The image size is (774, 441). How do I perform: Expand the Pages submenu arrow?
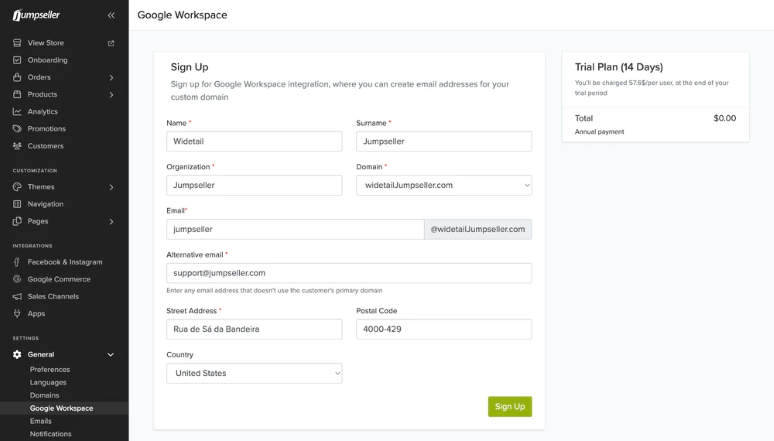point(111,221)
